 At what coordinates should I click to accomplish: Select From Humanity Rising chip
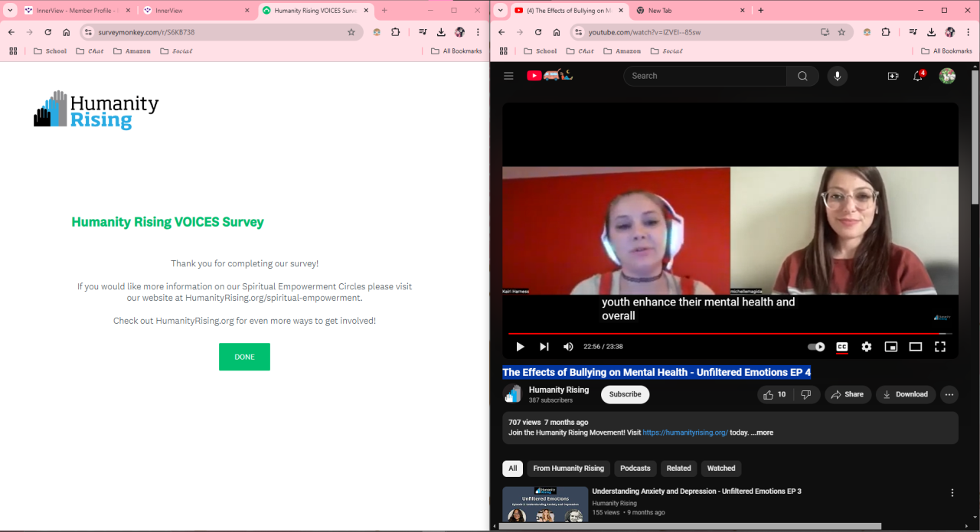click(568, 468)
